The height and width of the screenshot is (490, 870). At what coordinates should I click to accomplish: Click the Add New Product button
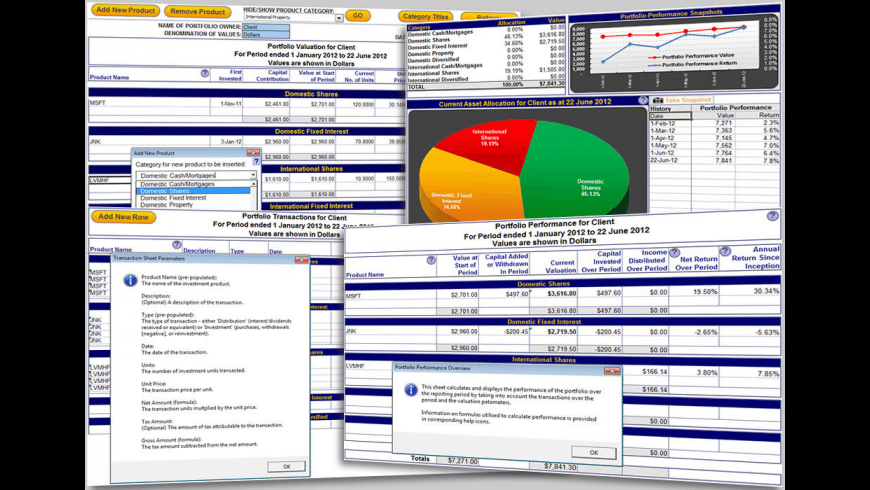point(125,10)
